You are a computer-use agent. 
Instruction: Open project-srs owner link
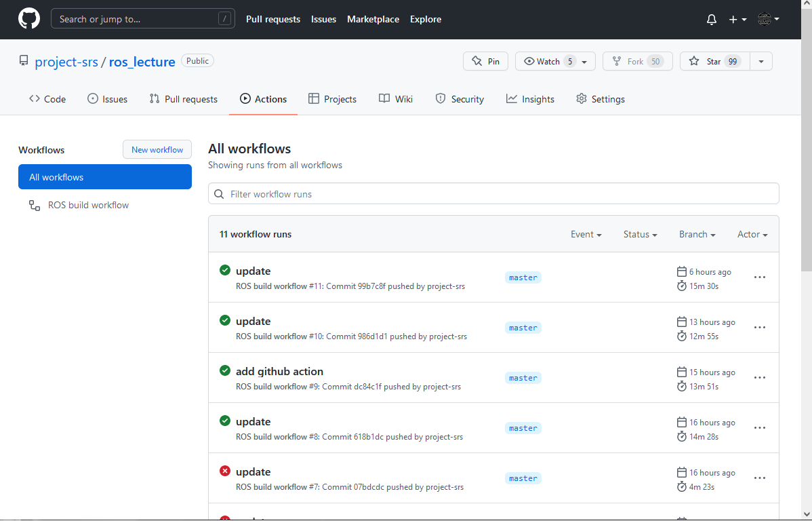coord(66,62)
